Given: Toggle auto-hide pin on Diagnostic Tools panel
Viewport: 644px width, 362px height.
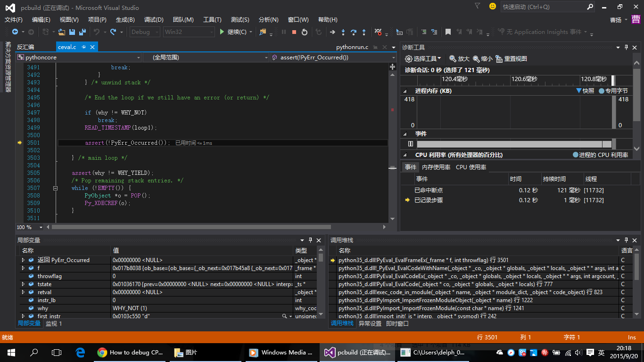Looking at the screenshot, I should 627,47.
